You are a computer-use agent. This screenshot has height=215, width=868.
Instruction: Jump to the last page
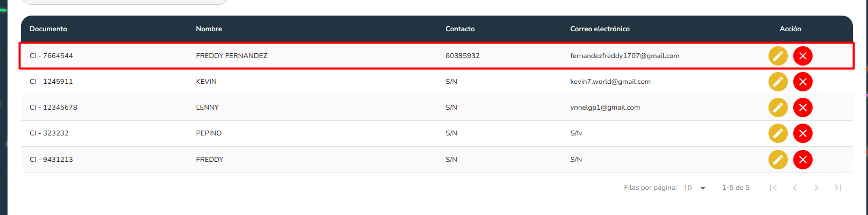coord(838,188)
